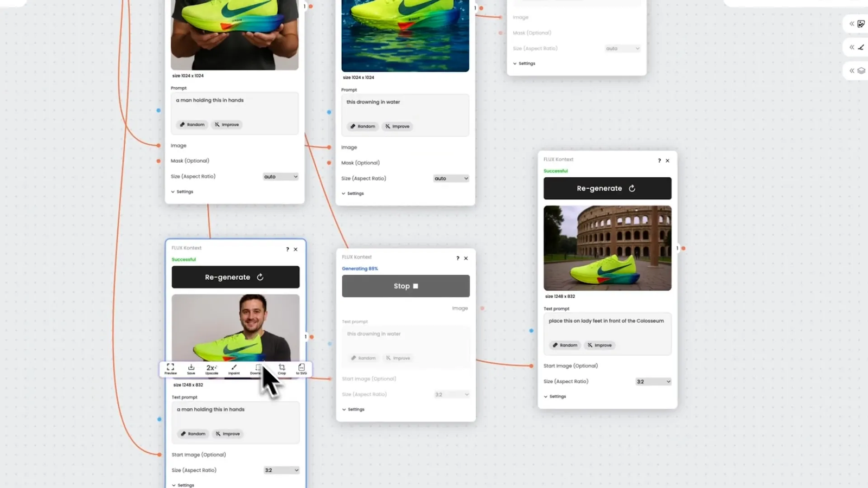
Task: Click Random in the smiling man node
Action: coord(193,434)
